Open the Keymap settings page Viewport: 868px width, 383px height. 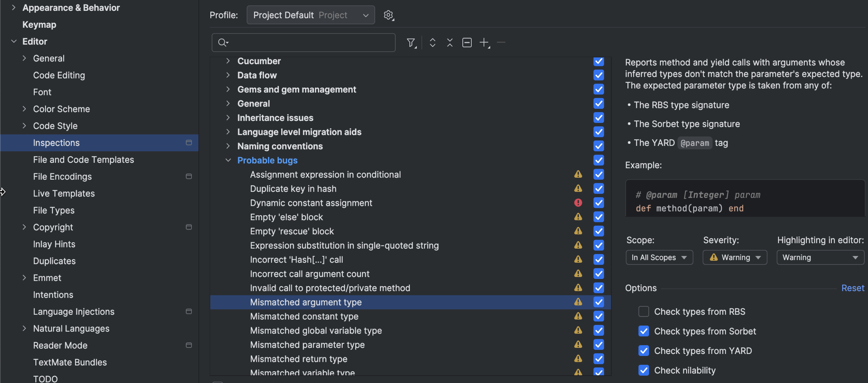[x=39, y=25]
